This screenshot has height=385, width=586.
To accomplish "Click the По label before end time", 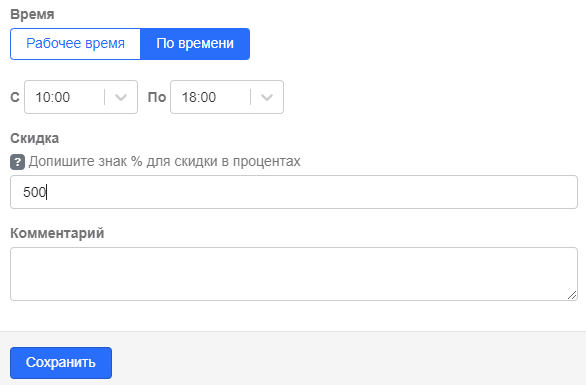I will pos(157,97).
